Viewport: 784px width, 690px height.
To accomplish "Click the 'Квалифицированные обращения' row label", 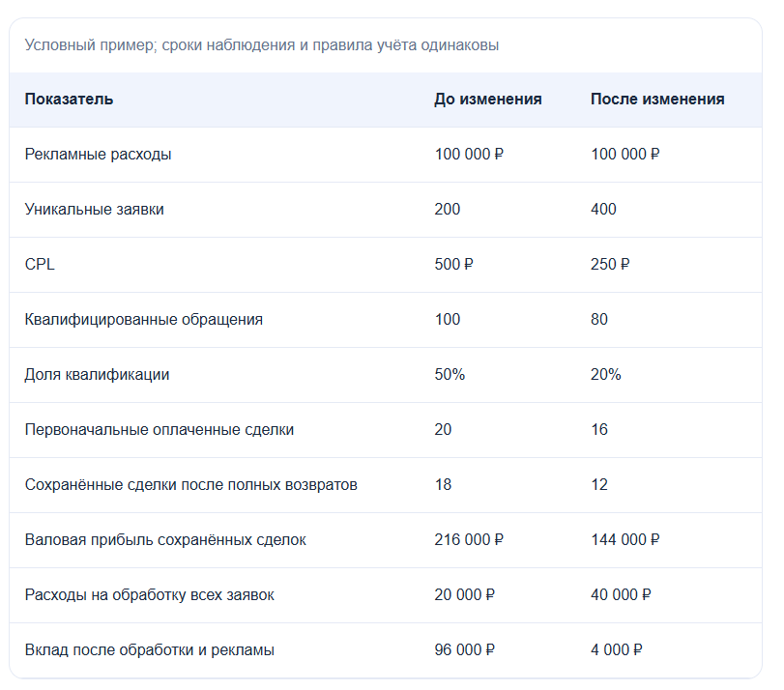I will 143,319.
